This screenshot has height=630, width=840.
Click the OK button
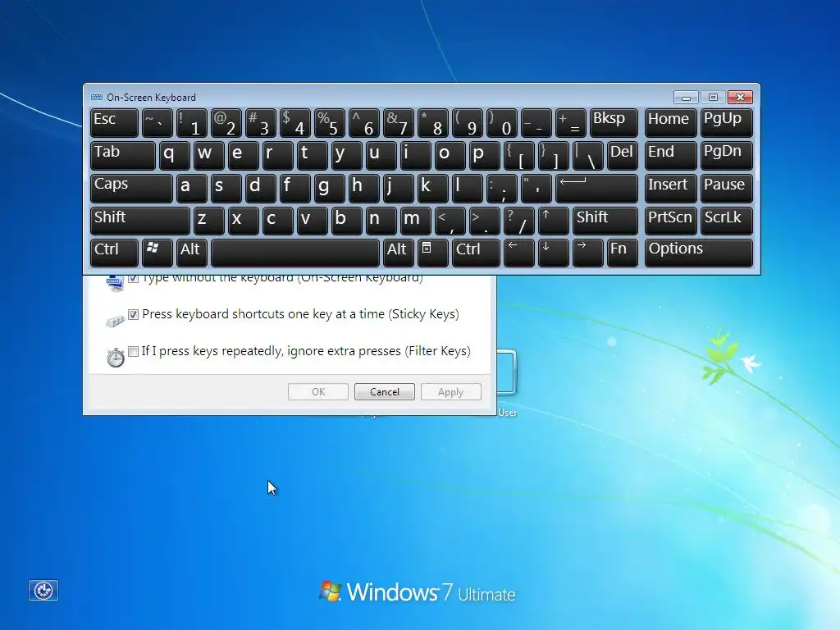[x=318, y=391]
